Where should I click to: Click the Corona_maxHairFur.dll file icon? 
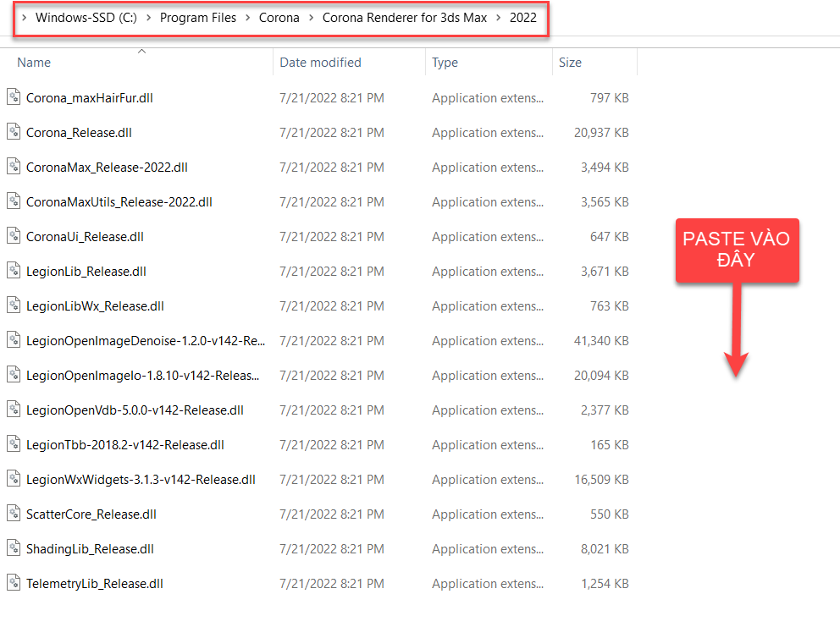coord(14,97)
